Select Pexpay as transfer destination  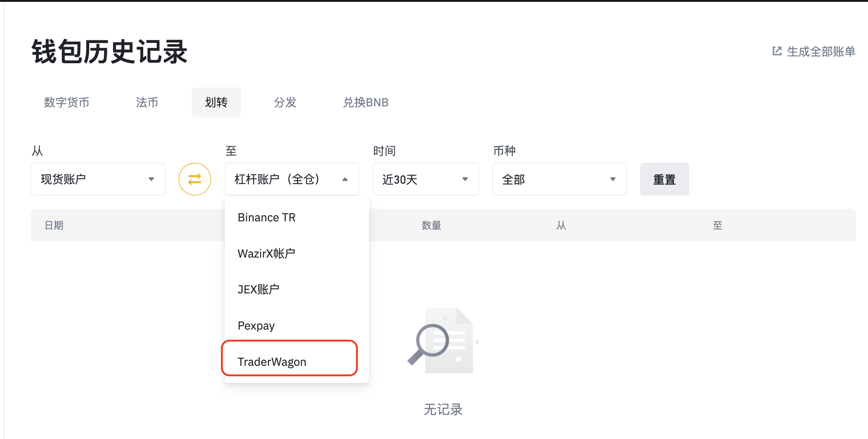tap(256, 325)
